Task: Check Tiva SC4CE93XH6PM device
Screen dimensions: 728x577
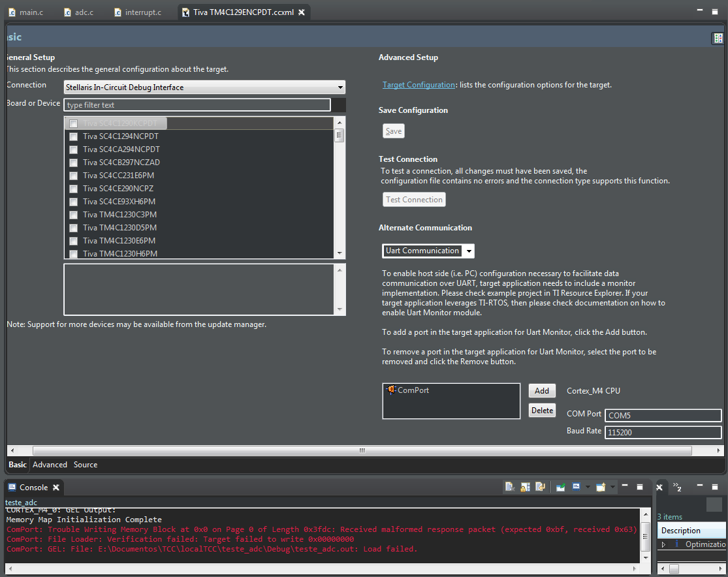Action: tap(73, 202)
